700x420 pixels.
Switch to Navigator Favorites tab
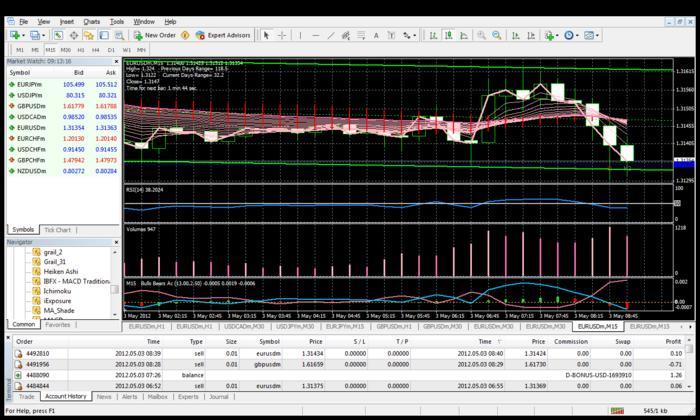point(58,324)
